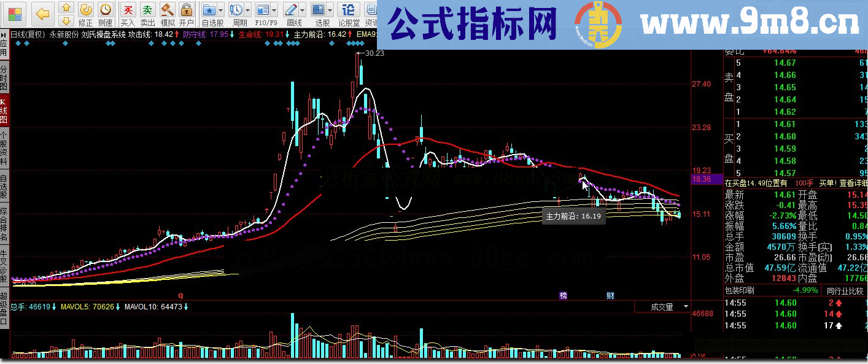The height and width of the screenshot is (364, 868).
Task: Open the 模拟 (simulation trading) gavel icon
Action: coord(167,9)
